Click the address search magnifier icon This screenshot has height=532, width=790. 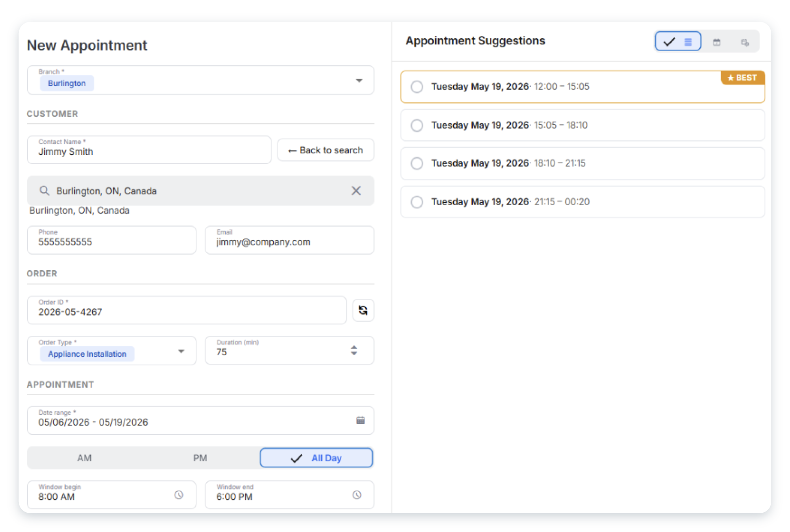44,191
